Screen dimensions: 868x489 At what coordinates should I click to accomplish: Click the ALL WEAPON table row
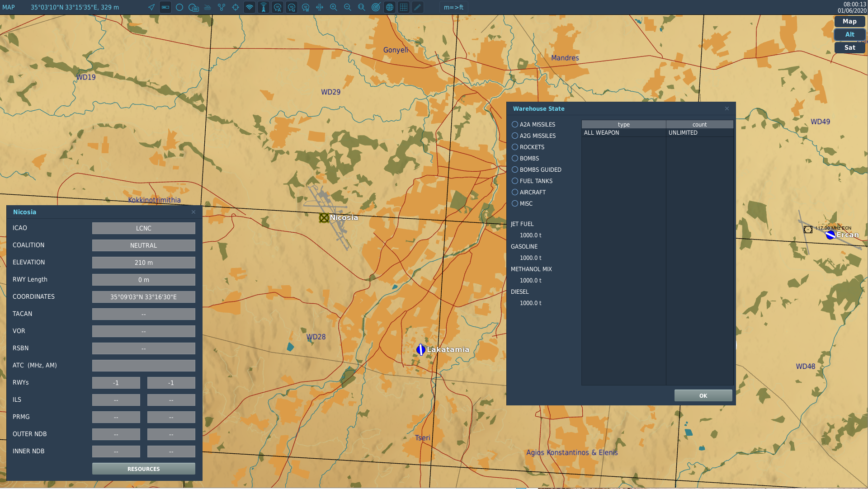click(657, 133)
